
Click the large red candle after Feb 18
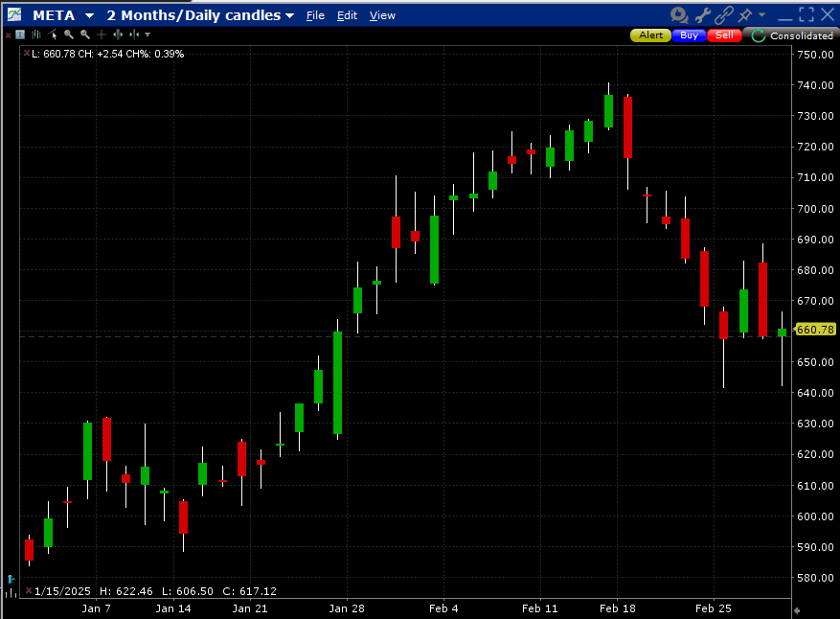pos(628,127)
